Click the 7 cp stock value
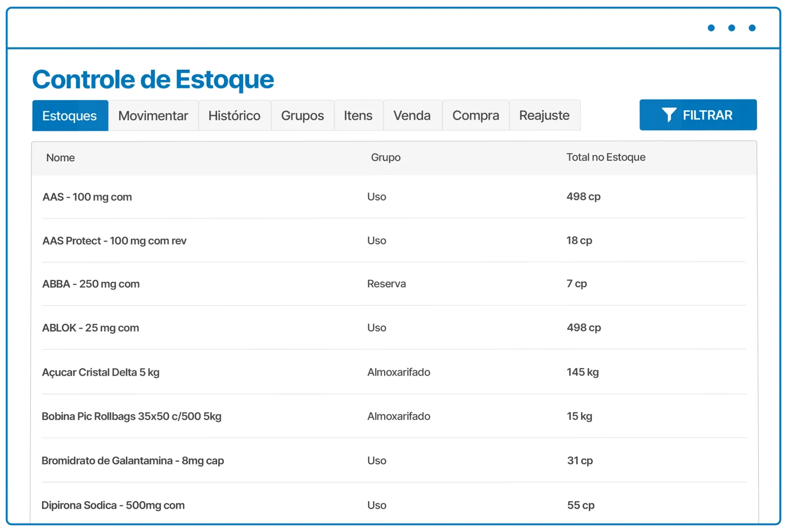Viewport: 788px width, 532px height. 577,284
